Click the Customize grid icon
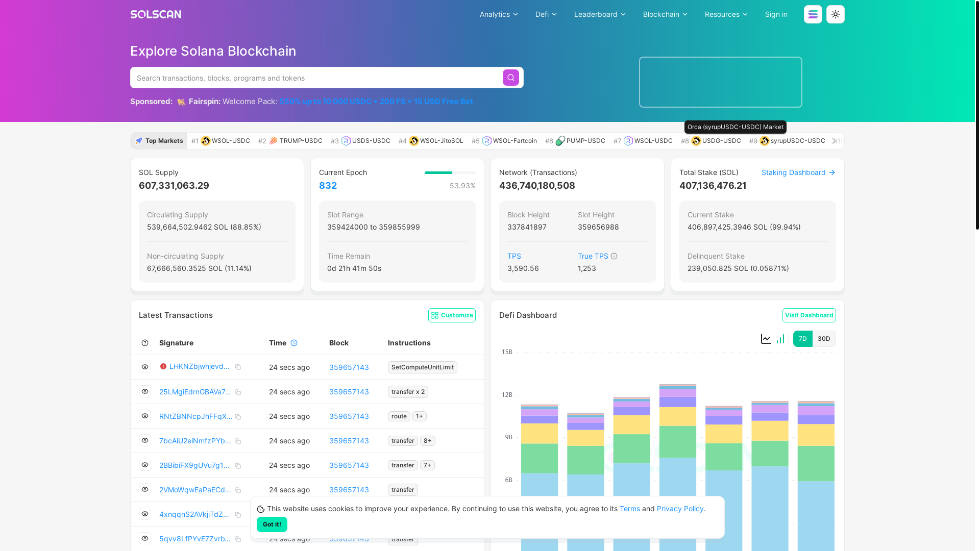Image resolution: width=980 pixels, height=551 pixels. (435, 315)
